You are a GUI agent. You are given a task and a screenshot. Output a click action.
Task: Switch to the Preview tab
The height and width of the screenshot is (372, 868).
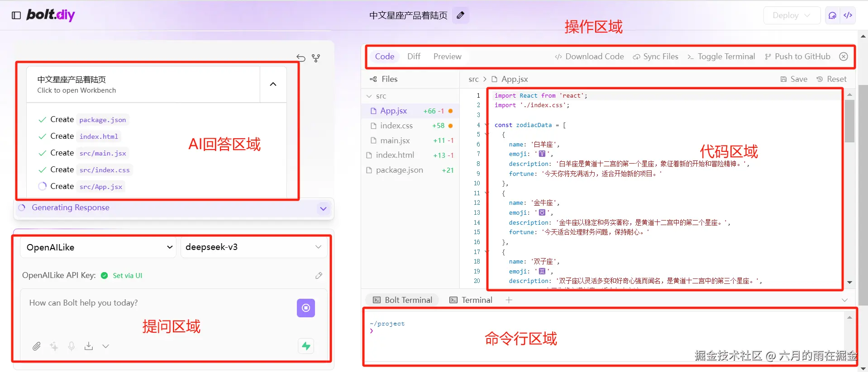[x=447, y=57]
